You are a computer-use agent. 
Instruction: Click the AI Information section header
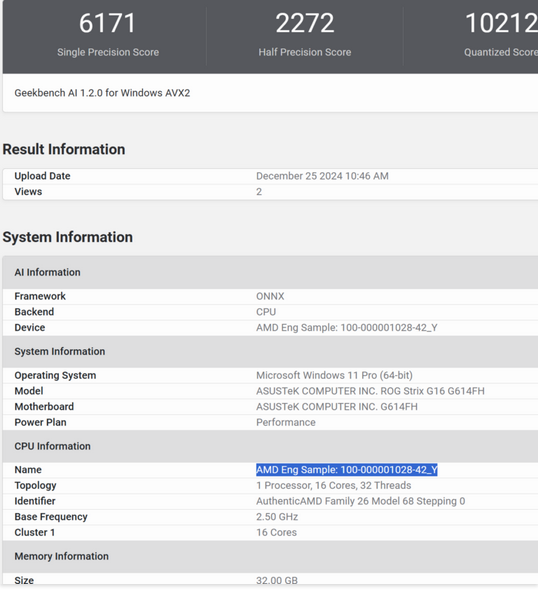48,272
